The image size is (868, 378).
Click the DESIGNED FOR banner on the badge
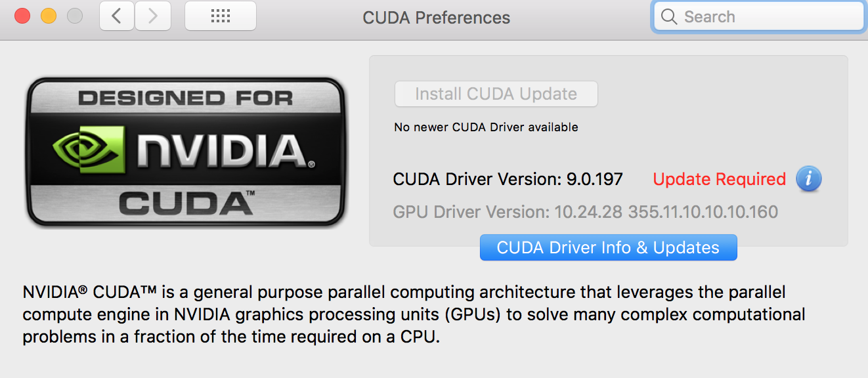click(x=186, y=99)
